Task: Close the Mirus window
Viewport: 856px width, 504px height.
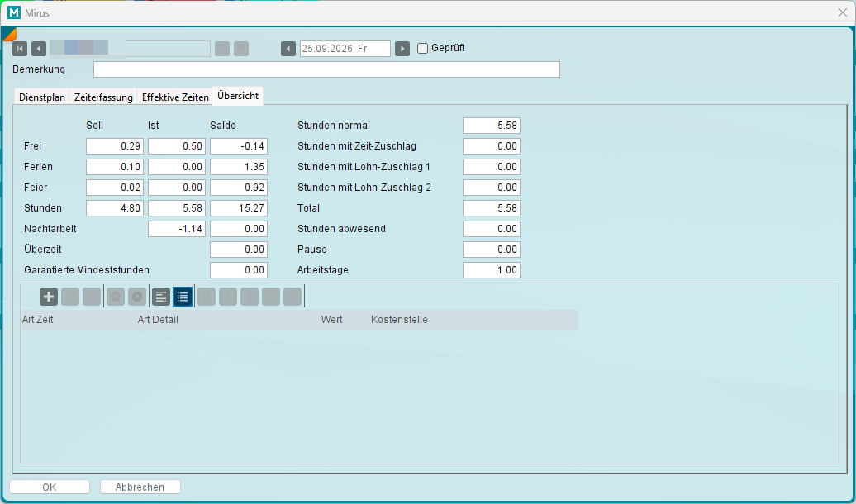Action: coord(842,12)
